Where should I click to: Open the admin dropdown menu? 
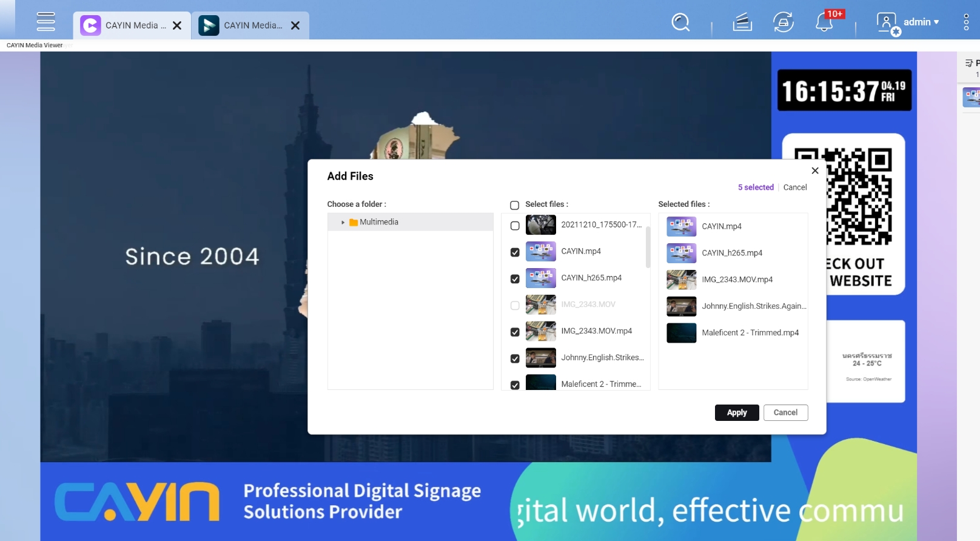922,22
